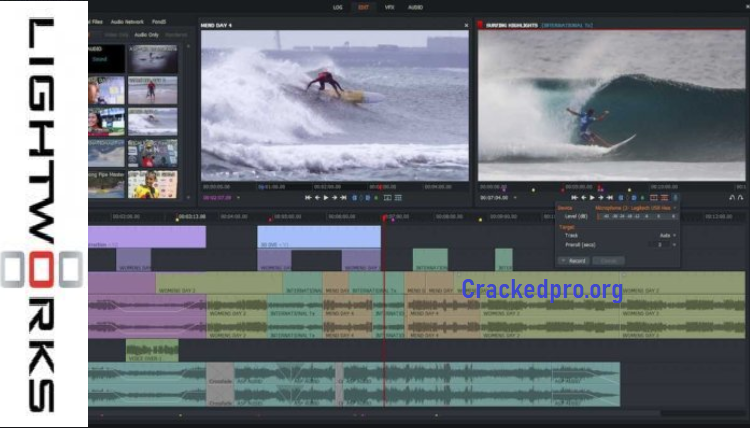Screen dimensions: 750x428
Task: Mark out point in MENS DAY 4 viewer
Action: point(368,198)
